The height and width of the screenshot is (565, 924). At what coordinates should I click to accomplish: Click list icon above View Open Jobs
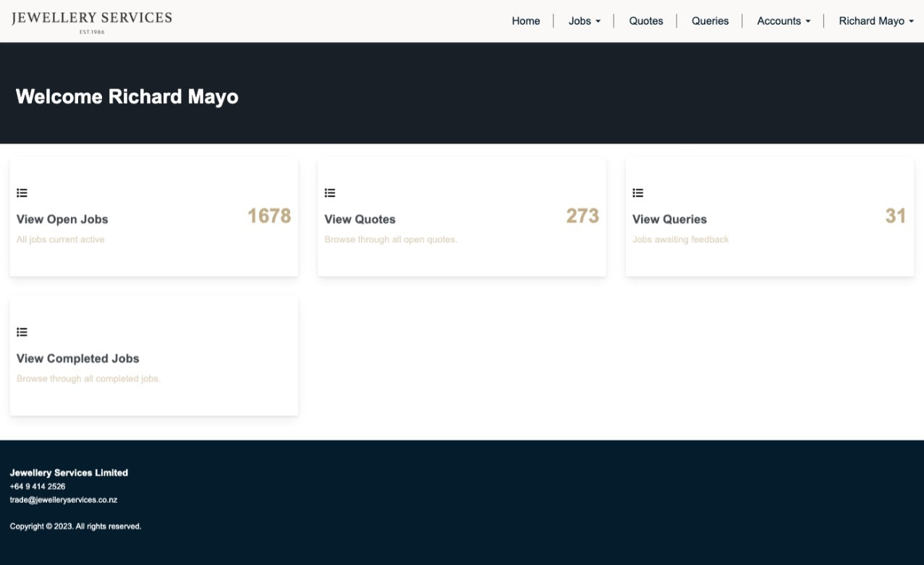[x=22, y=193]
